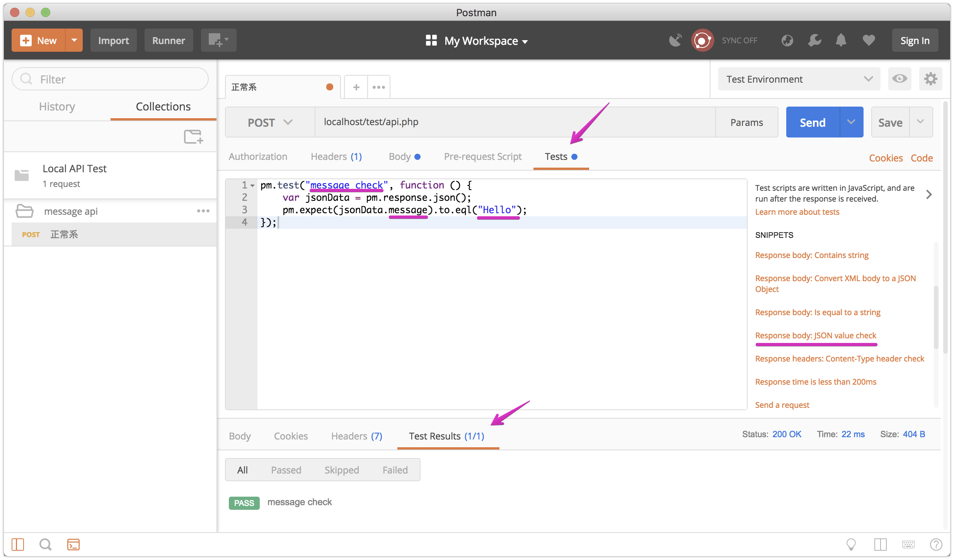This screenshot has height=560, width=954.
Task: Save the request
Action: pyautogui.click(x=890, y=122)
